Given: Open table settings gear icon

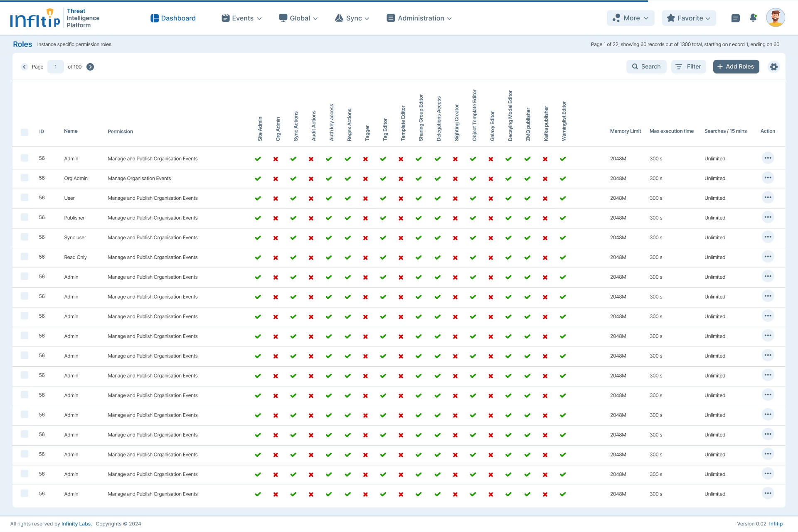Looking at the screenshot, I should [x=773, y=67].
